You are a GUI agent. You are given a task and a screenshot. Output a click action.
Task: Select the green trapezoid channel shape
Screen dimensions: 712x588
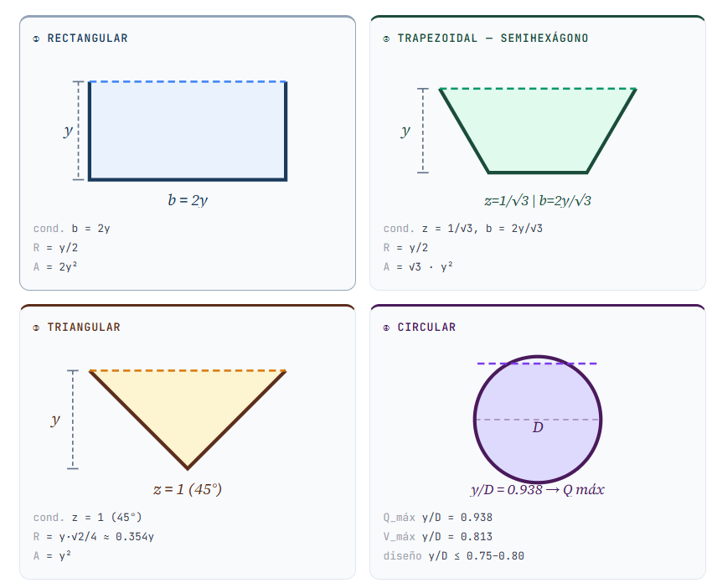coord(537,130)
